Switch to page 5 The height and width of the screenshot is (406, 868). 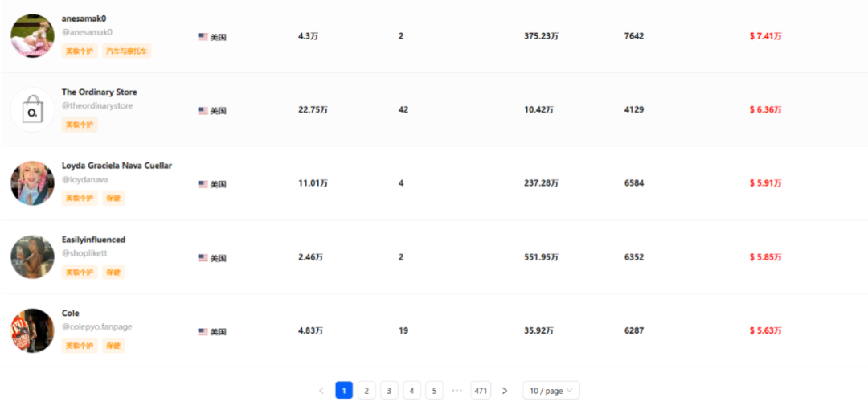tap(434, 391)
